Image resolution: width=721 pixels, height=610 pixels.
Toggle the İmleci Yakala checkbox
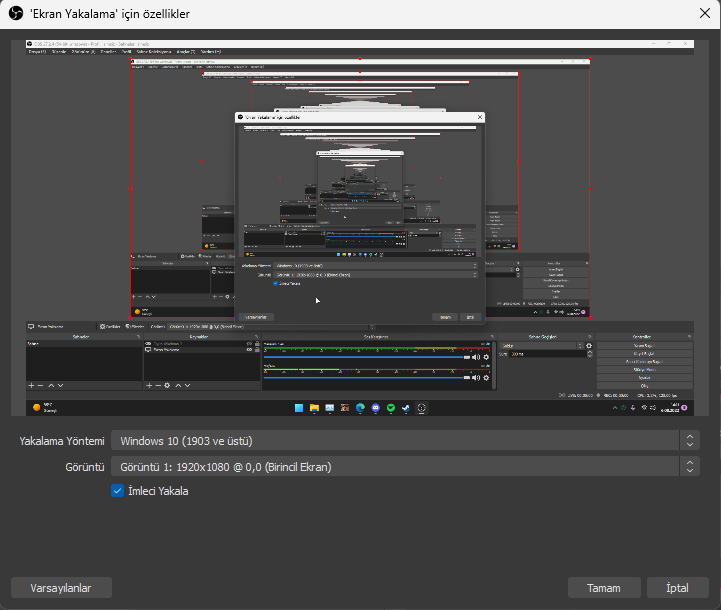(x=118, y=490)
